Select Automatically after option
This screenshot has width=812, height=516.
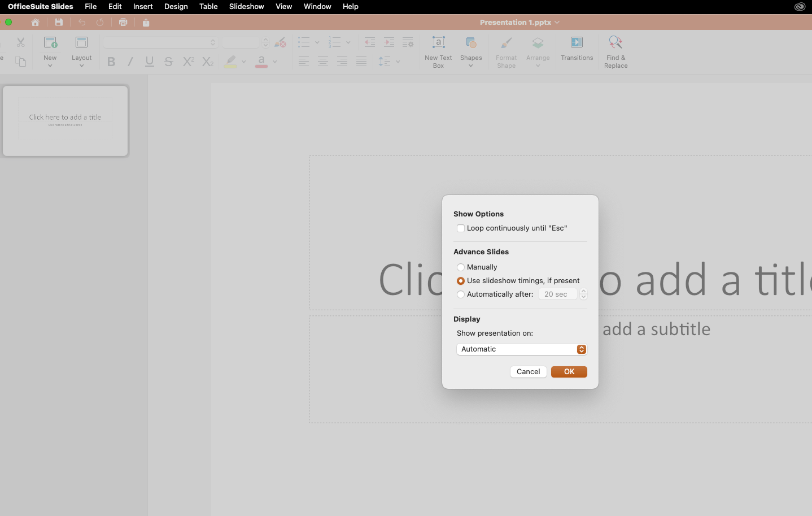tap(461, 294)
